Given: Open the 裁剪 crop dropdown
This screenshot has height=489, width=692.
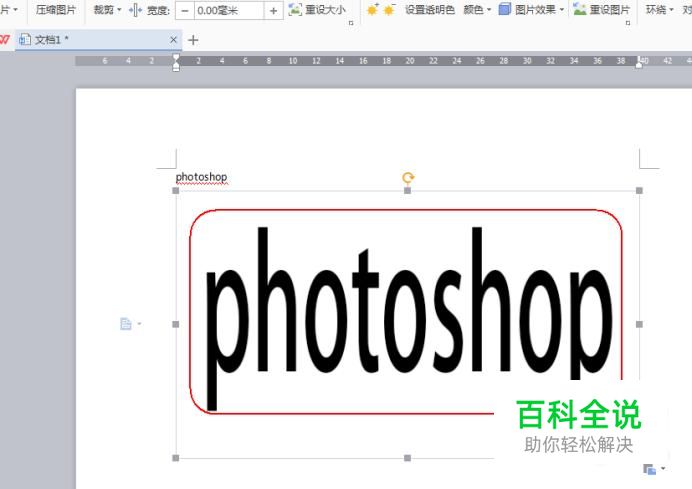Looking at the screenshot, I should coord(107,10).
